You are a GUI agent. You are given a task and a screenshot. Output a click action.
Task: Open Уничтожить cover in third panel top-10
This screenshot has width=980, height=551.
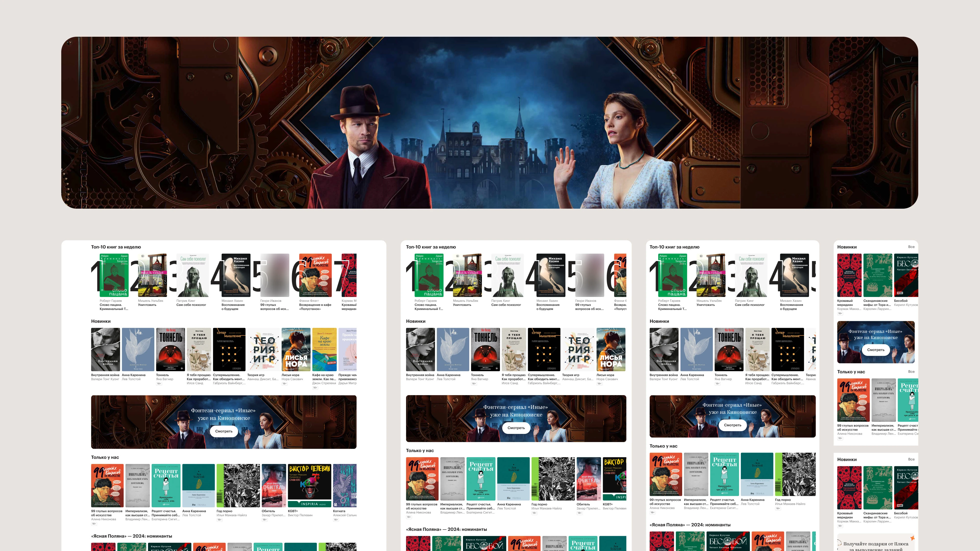(x=711, y=275)
